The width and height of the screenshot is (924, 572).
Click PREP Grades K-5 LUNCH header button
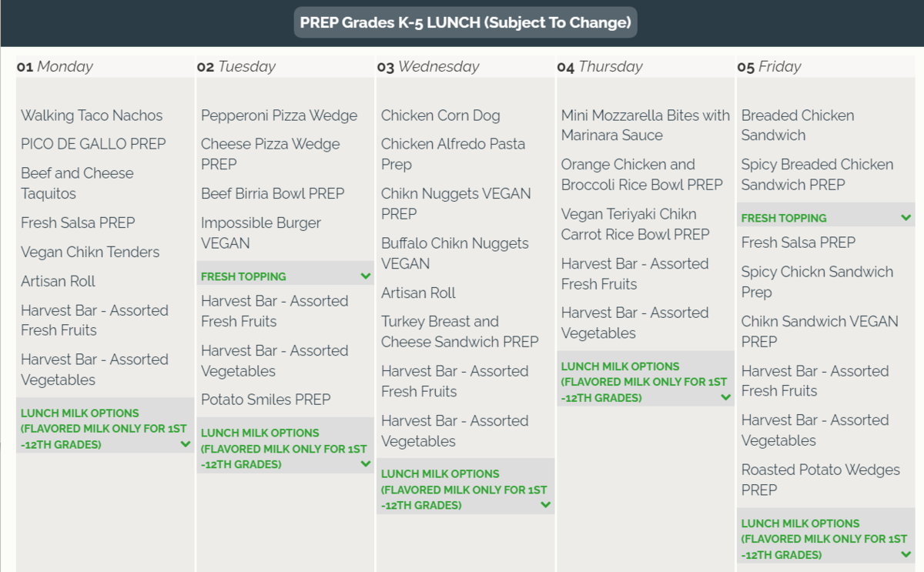click(x=465, y=22)
